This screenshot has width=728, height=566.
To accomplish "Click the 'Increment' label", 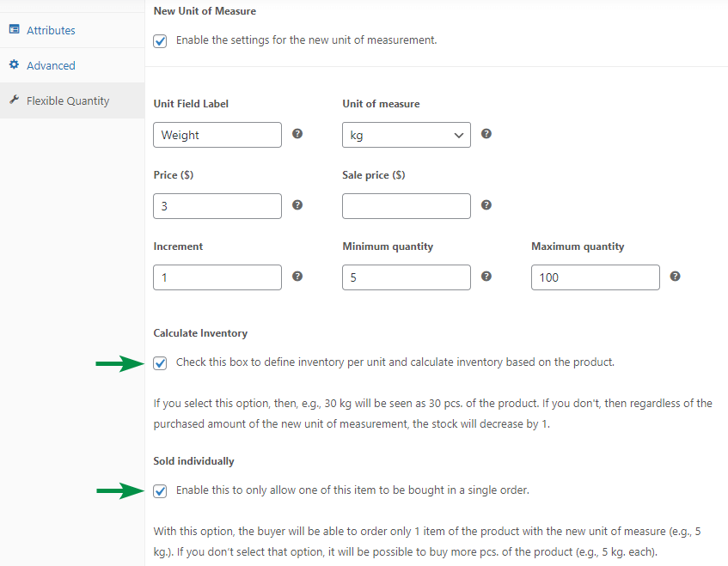I will (x=178, y=246).
